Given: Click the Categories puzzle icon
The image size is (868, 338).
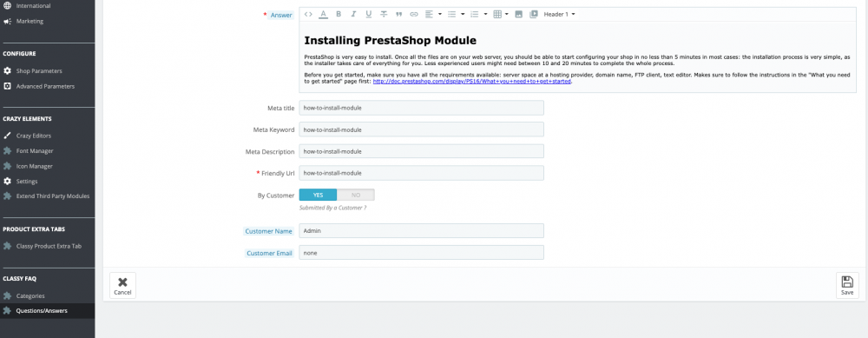Looking at the screenshot, I should pos(7,296).
